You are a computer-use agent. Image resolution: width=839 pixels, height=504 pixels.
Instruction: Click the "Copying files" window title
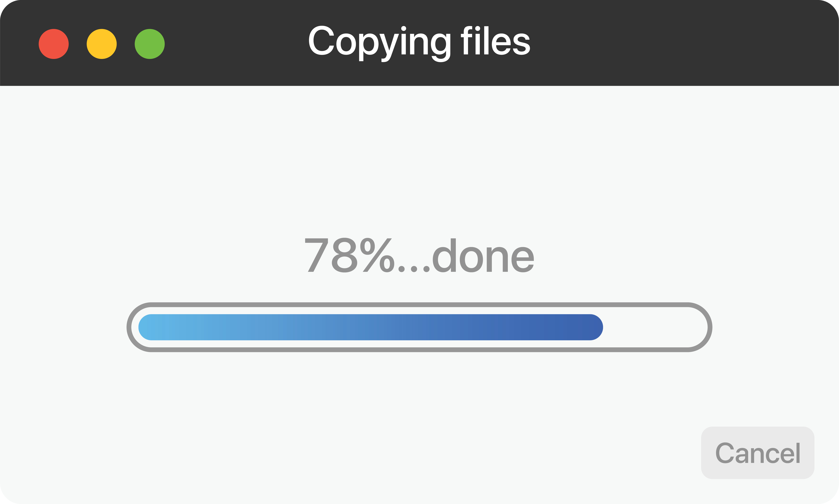tap(419, 42)
